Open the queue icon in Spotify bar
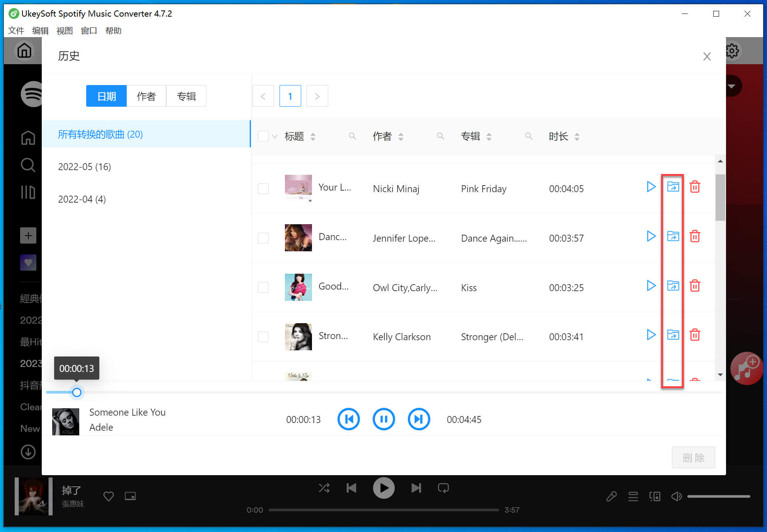Image resolution: width=767 pixels, height=532 pixels. [633, 496]
